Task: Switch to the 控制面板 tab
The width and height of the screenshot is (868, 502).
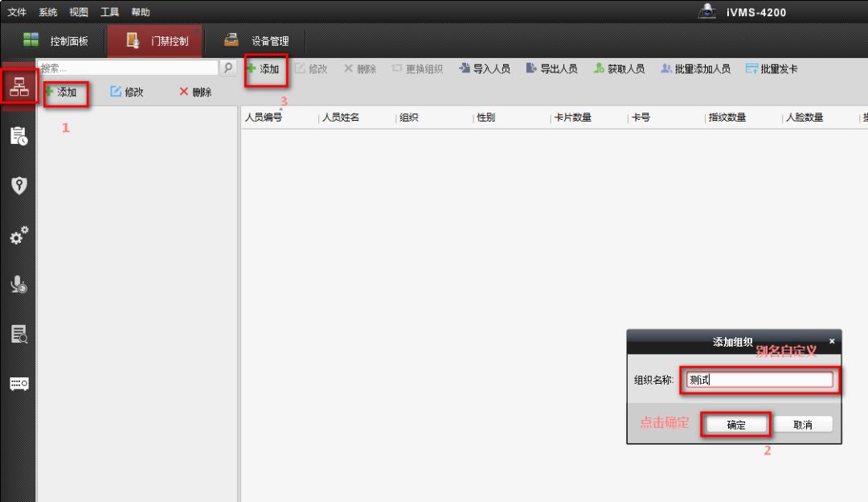Action: [55, 40]
